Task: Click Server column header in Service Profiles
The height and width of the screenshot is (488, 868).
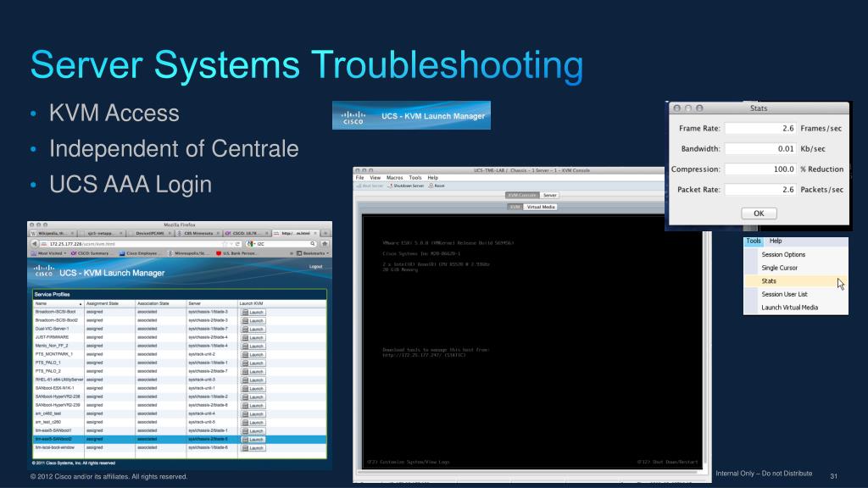Action: [x=211, y=304]
